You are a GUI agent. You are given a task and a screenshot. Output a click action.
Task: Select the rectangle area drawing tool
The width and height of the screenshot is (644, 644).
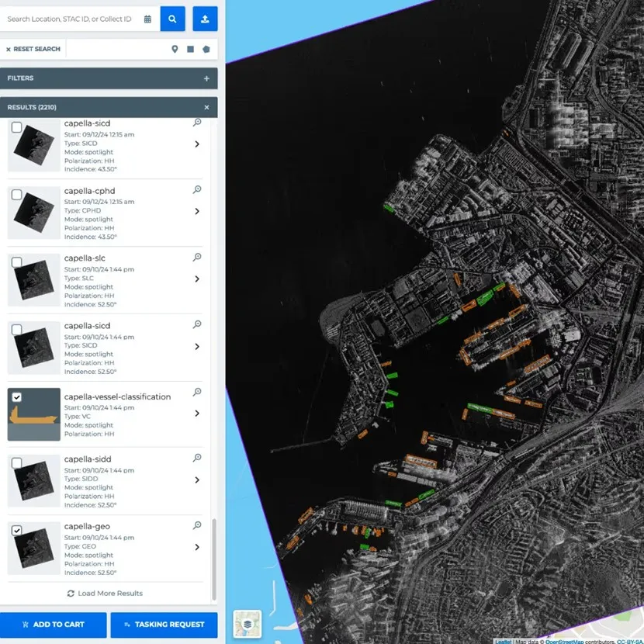190,49
